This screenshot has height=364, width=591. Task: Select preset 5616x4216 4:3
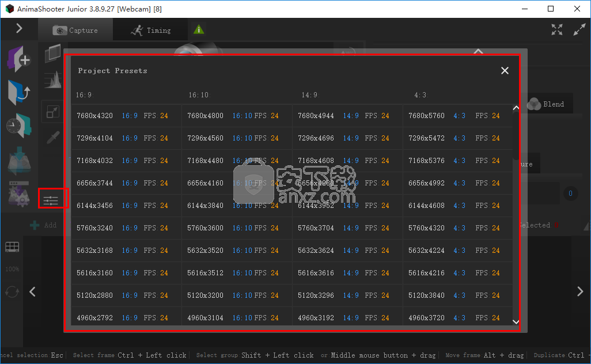point(458,273)
